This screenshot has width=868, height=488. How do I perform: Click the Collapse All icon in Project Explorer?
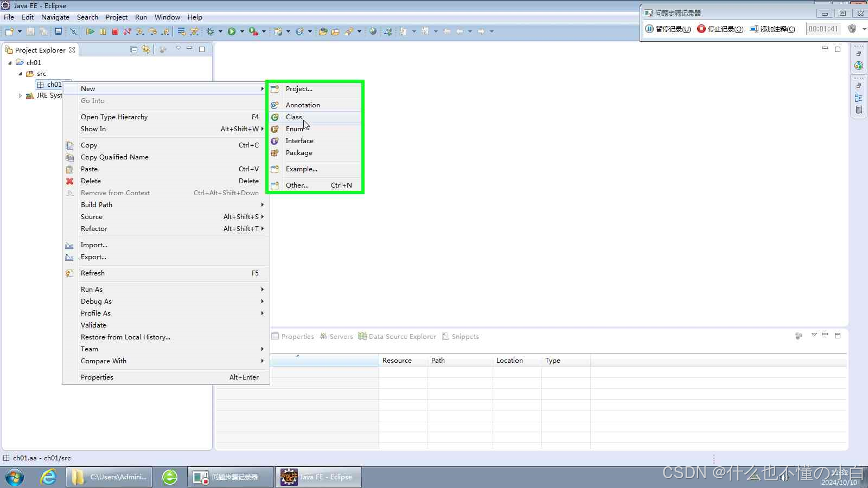[x=134, y=49]
